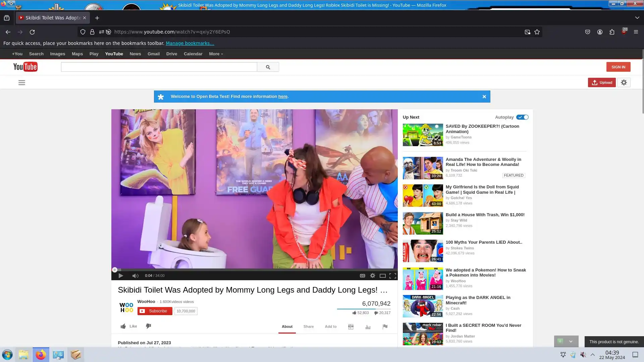
Task: Open the transcript icon below the video
Action: (x=351, y=327)
